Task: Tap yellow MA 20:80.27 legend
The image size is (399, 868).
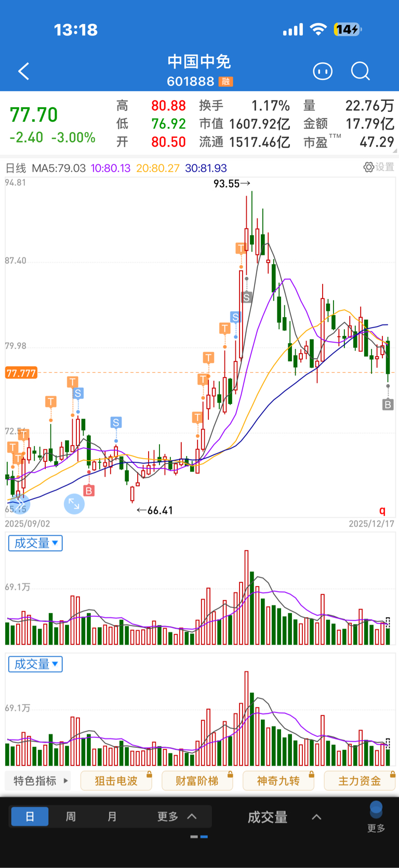Action: [158, 168]
